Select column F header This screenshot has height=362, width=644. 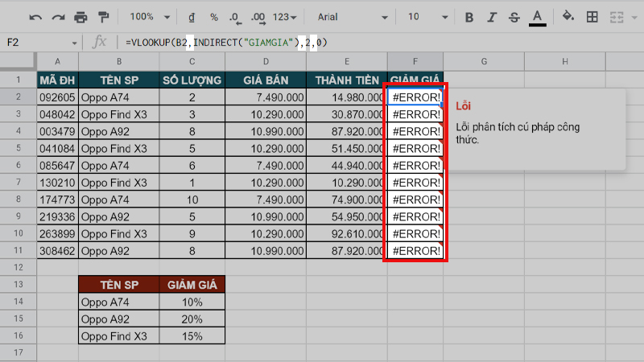click(415, 62)
